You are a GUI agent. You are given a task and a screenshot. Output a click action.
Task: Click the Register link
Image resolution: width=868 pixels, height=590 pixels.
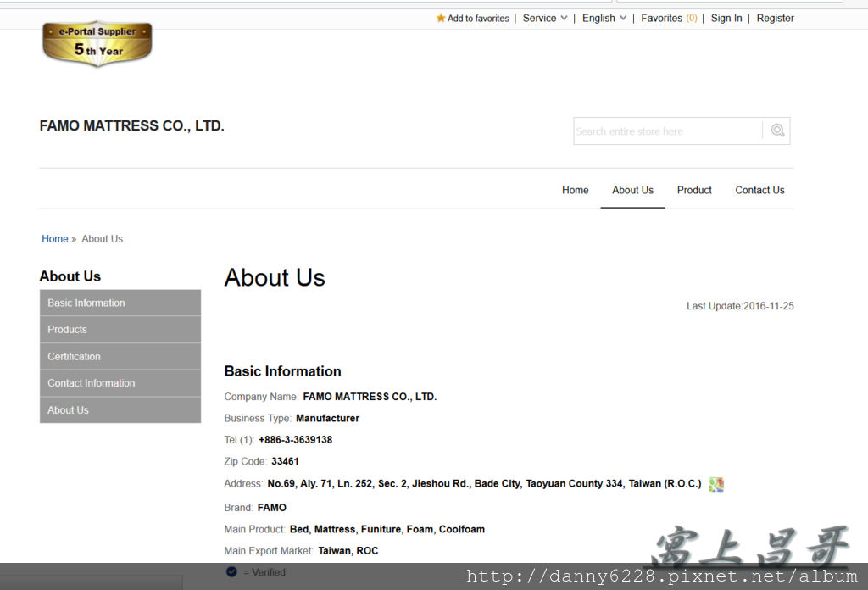click(775, 19)
